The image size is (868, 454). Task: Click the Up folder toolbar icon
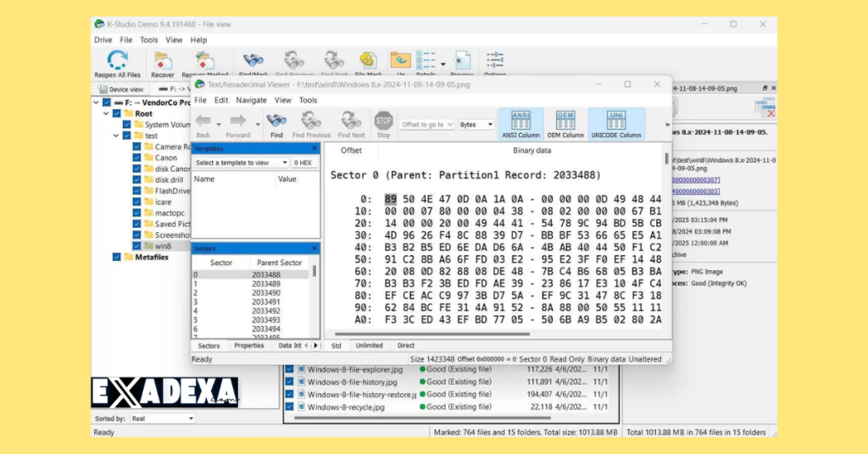click(x=400, y=64)
